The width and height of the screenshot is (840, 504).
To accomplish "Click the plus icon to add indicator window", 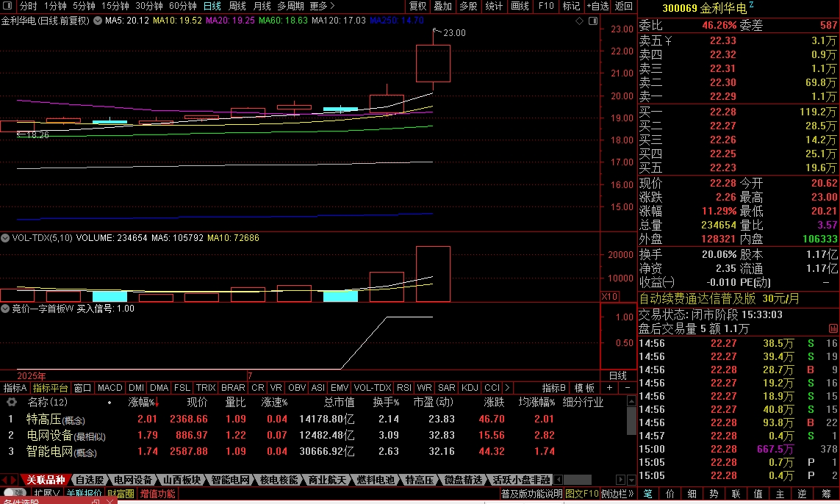I will pyautogui.click(x=609, y=387).
